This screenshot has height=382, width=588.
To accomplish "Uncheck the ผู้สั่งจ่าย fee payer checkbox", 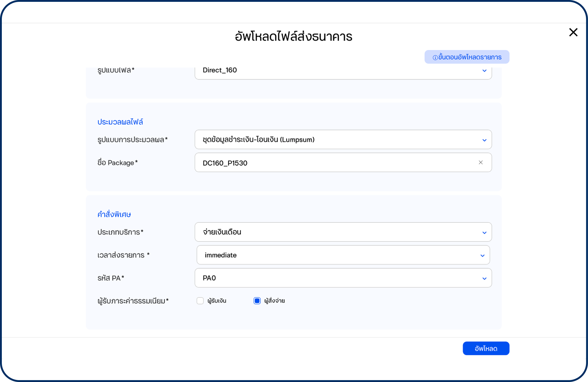I will click(257, 301).
